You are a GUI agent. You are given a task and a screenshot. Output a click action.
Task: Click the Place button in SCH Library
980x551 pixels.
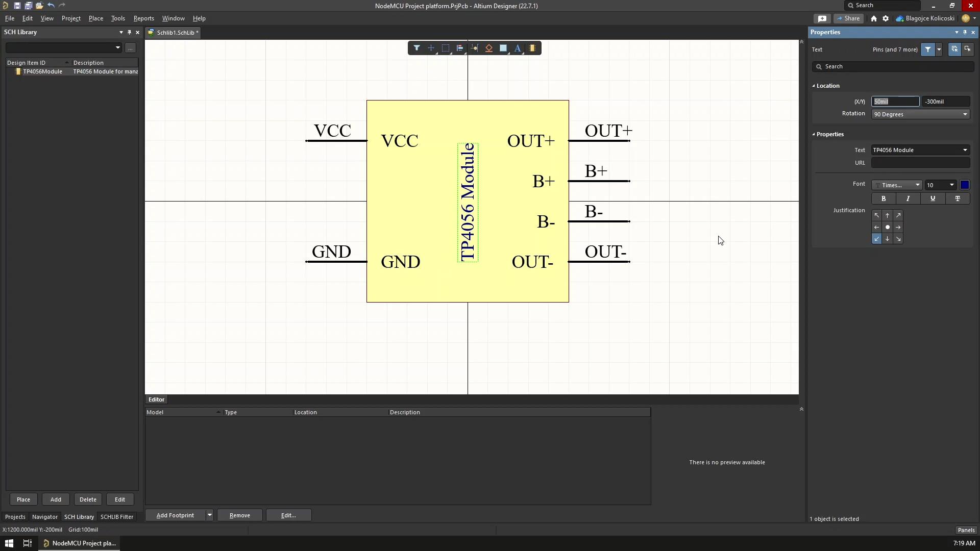coord(23,499)
